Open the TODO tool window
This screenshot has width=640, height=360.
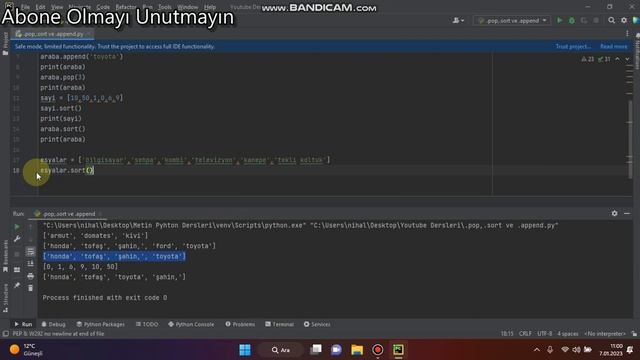147,324
